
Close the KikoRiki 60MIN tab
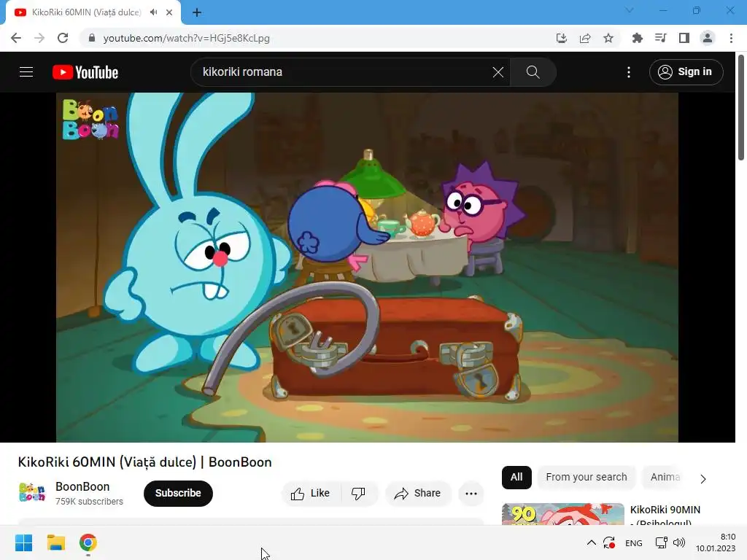coord(169,12)
